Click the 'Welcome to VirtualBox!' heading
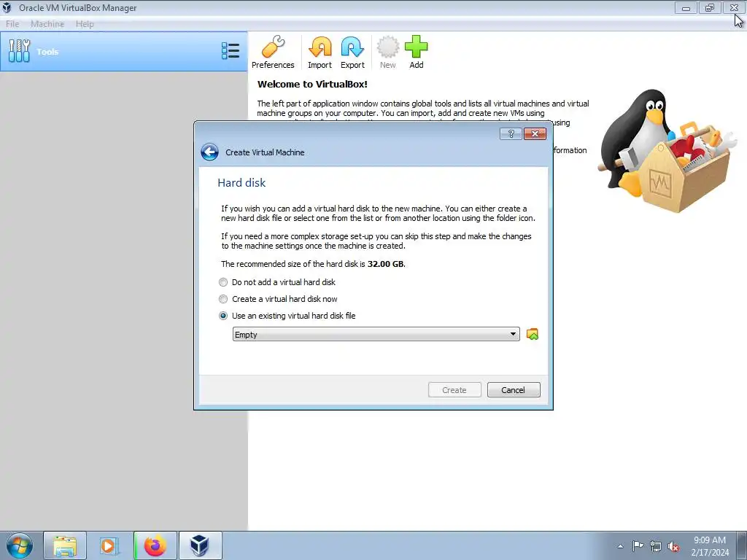Image resolution: width=747 pixels, height=560 pixels. 312,85
